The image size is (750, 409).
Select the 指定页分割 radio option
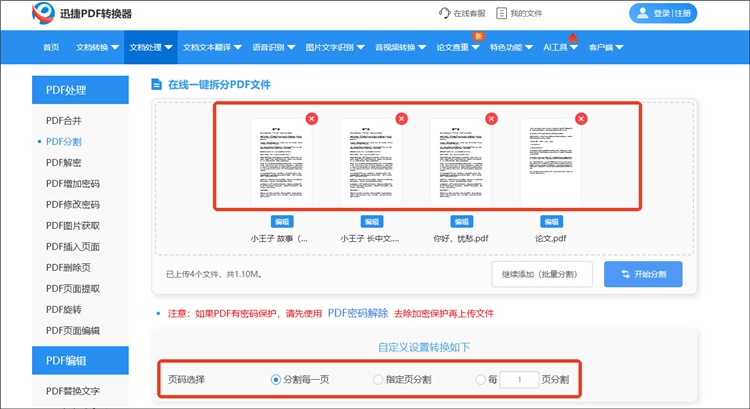378,380
